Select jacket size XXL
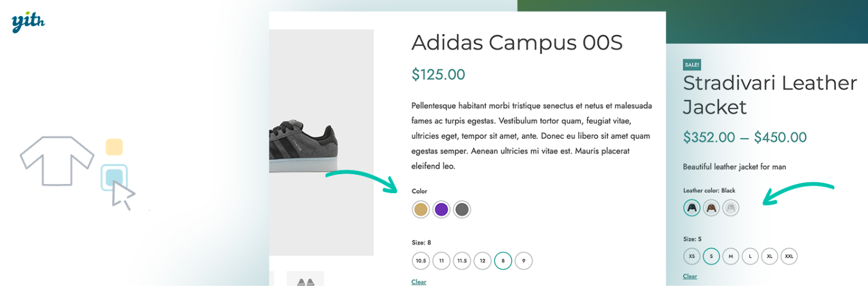Viewport: 868px width, 295px height. click(x=789, y=256)
